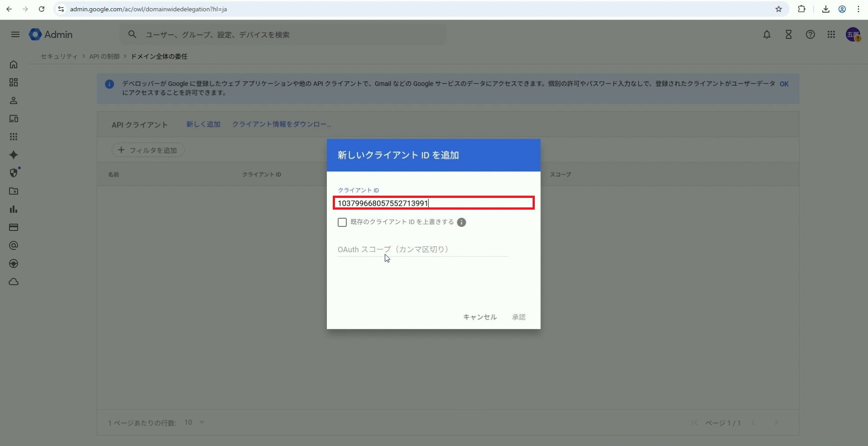Click the クライアント ID text field
The height and width of the screenshot is (446, 868).
[434, 203]
